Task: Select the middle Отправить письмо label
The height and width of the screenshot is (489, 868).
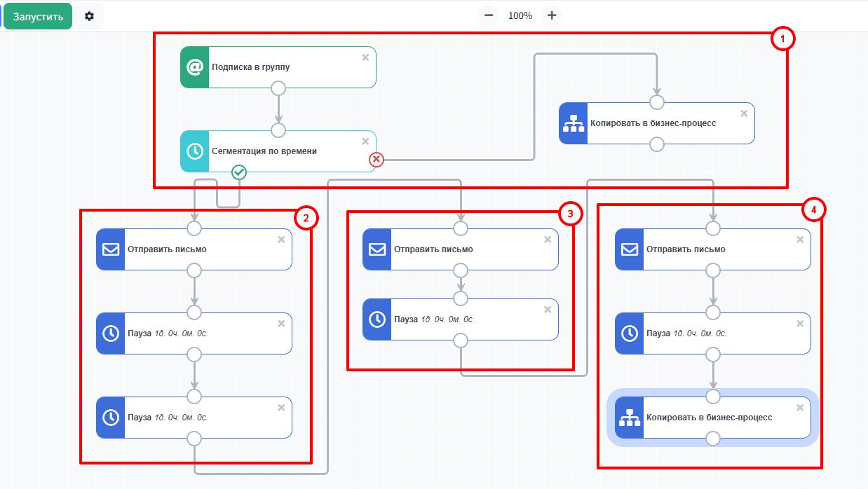Action: pos(433,249)
